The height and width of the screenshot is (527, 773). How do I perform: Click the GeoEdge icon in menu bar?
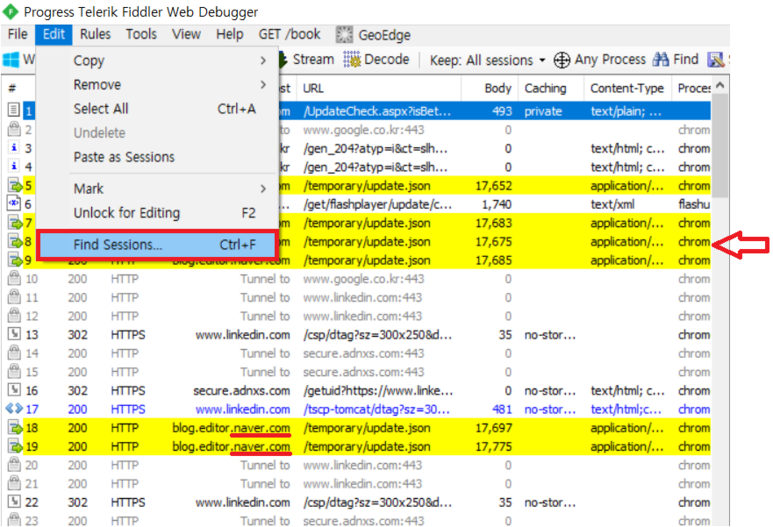pyautogui.click(x=344, y=35)
